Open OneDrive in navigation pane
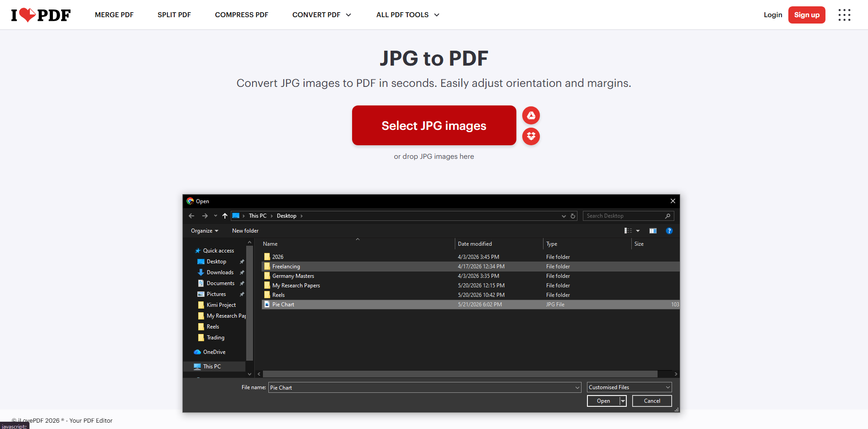Screen dimensions: 868x429 (x=214, y=352)
